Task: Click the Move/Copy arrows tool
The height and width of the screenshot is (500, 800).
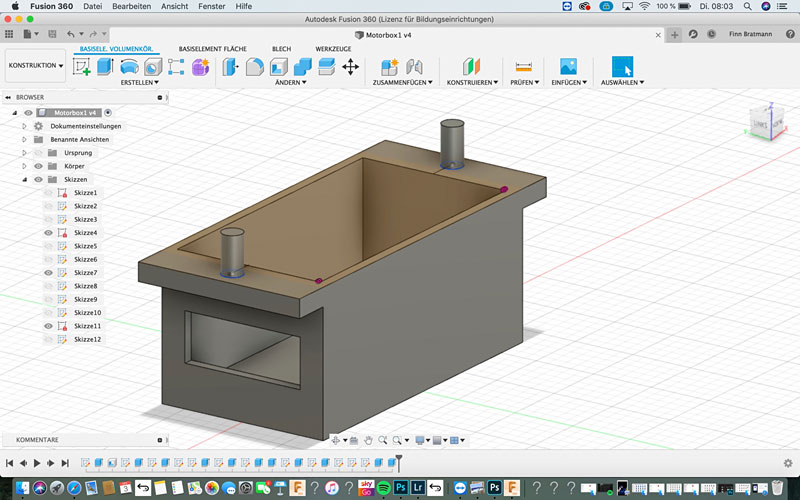Action: pos(350,67)
